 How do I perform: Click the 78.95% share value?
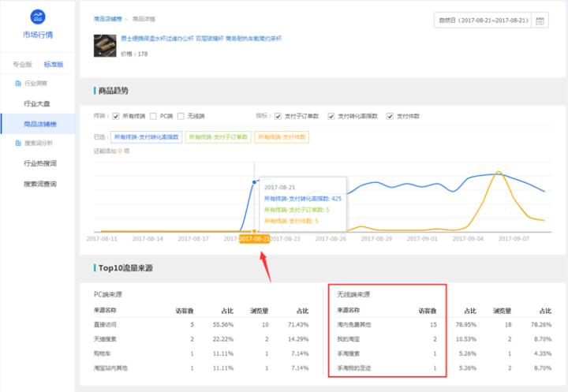click(x=466, y=325)
